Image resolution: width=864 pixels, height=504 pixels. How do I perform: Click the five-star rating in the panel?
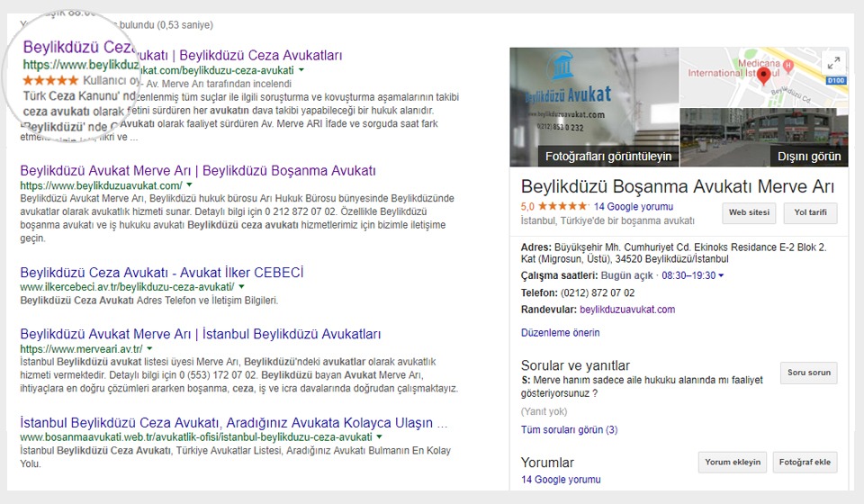tap(563, 207)
